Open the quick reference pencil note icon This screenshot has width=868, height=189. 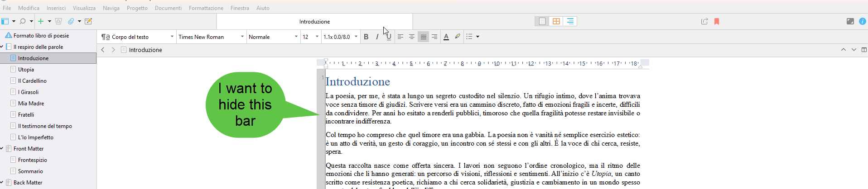point(88,21)
